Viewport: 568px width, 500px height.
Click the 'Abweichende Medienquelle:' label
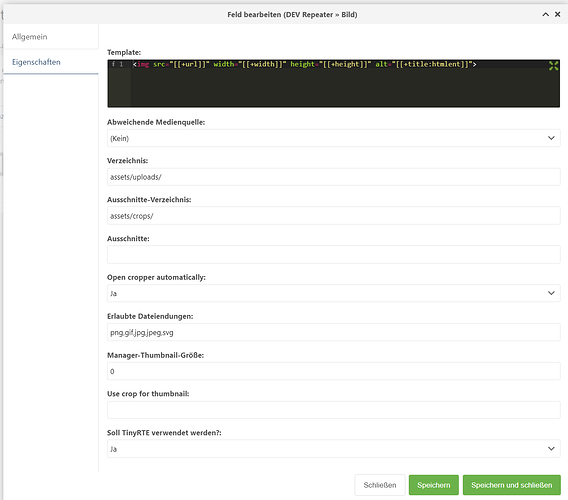(x=156, y=122)
